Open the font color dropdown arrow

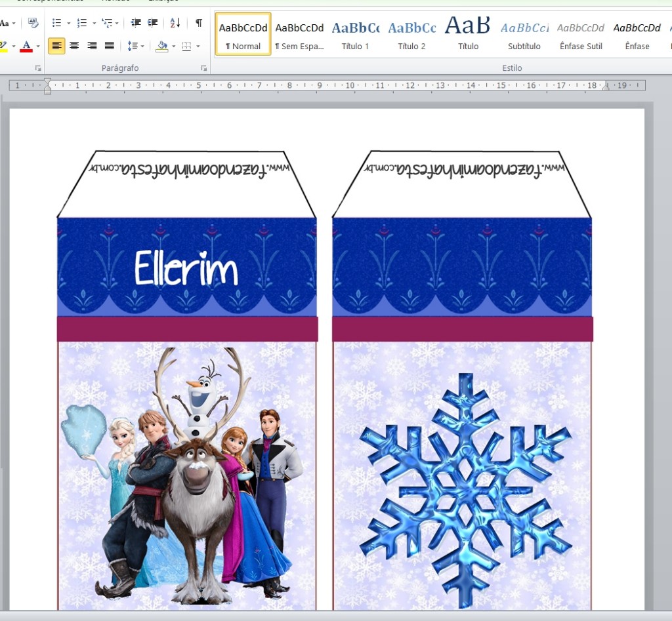pyautogui.click(x=38, y=46)
